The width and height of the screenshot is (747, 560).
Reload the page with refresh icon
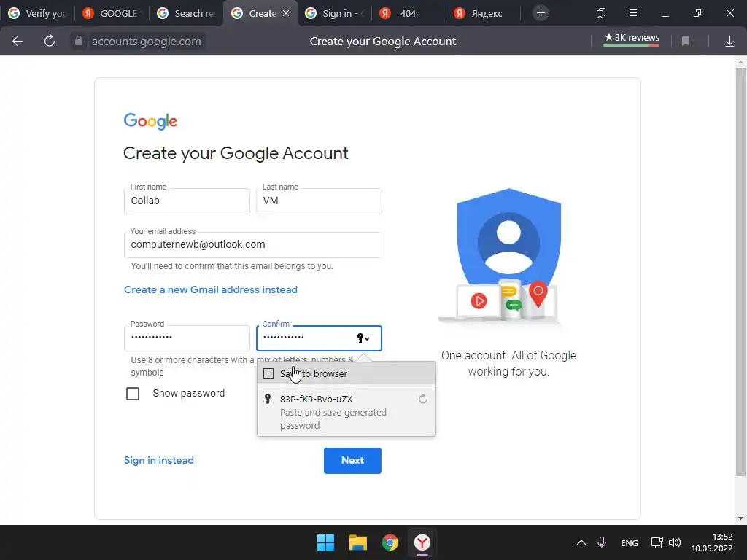49,41
